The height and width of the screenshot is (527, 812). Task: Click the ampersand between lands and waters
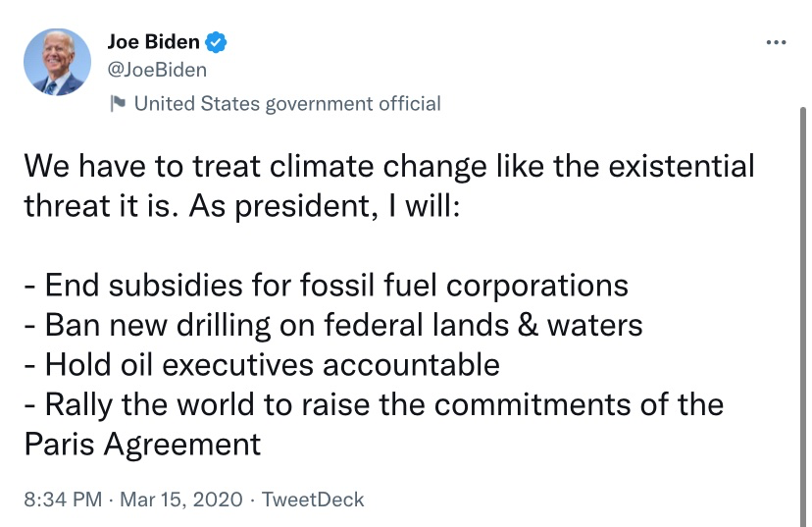click(x=527, y=325)
